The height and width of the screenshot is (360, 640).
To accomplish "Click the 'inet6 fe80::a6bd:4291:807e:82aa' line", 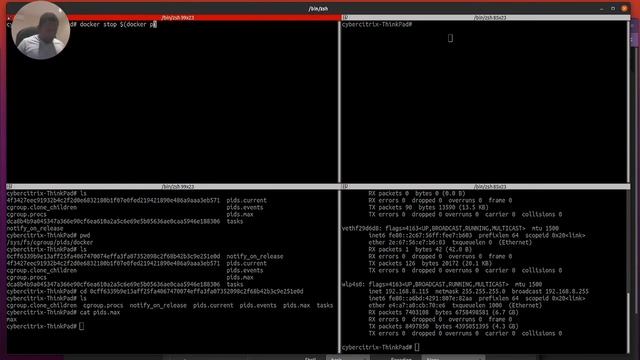I will pyautogui.click(x=477, y=298).
